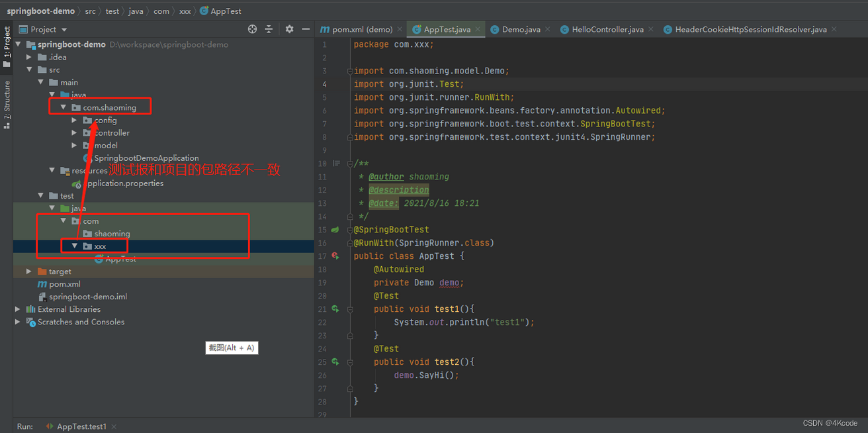
Task: Click the locate-opened-file crosshair icon in Project toolbar
Action: [252, 29]
